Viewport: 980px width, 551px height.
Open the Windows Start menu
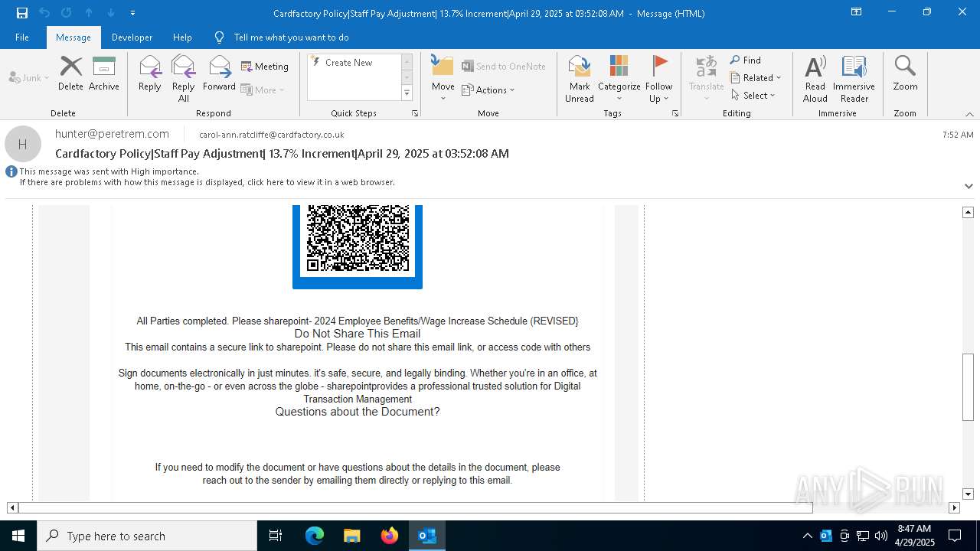[x=18, y=536]
